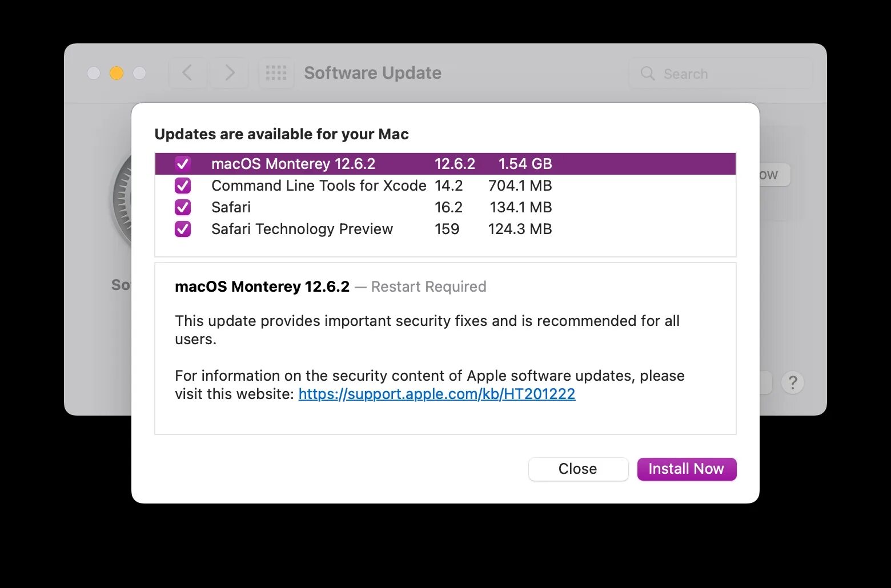Click the Software Update window title
This screenshot has height=588, width=891.
(372, 73)
